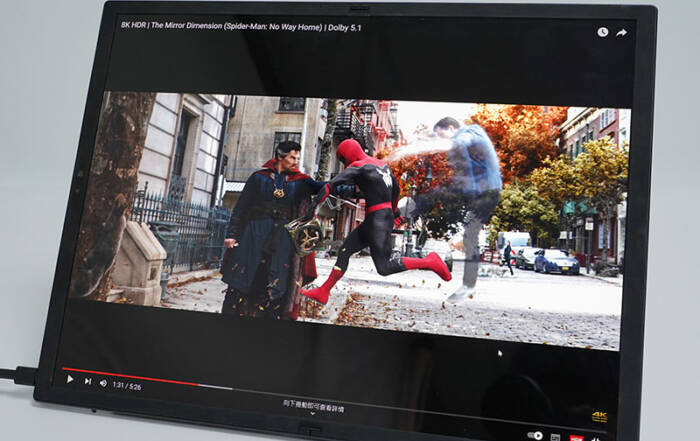This screenshot has width=700, height=441.
Task: Click the 1:31 / 5:26 time display
Action: pyautogui.click(x=127, y=386)
